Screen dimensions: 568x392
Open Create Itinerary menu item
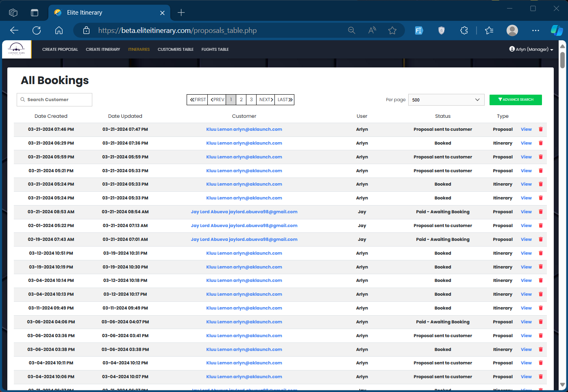(103, 50)
